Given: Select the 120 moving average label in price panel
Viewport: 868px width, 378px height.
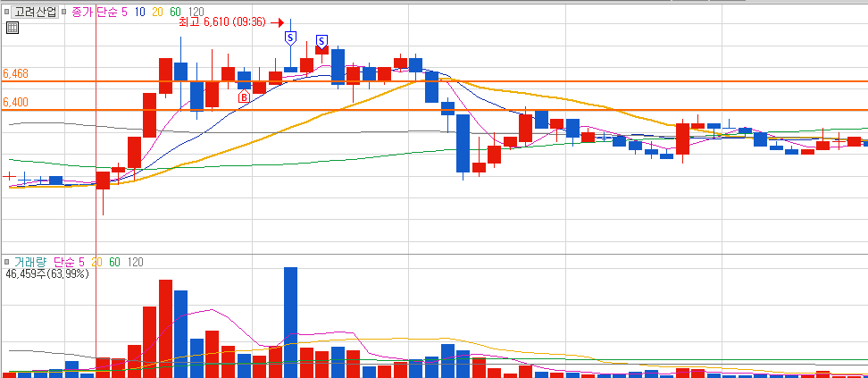Looking at the screenshot, I should (196, 13).
